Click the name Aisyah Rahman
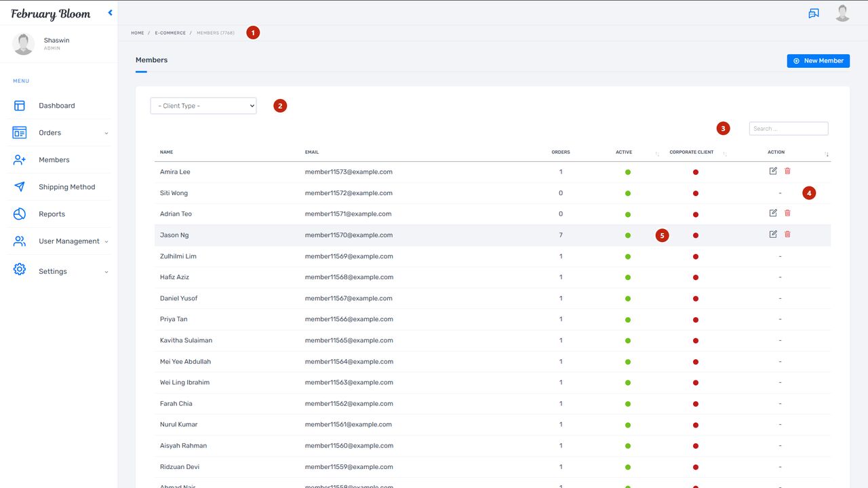868x488 pixels. 183,445
